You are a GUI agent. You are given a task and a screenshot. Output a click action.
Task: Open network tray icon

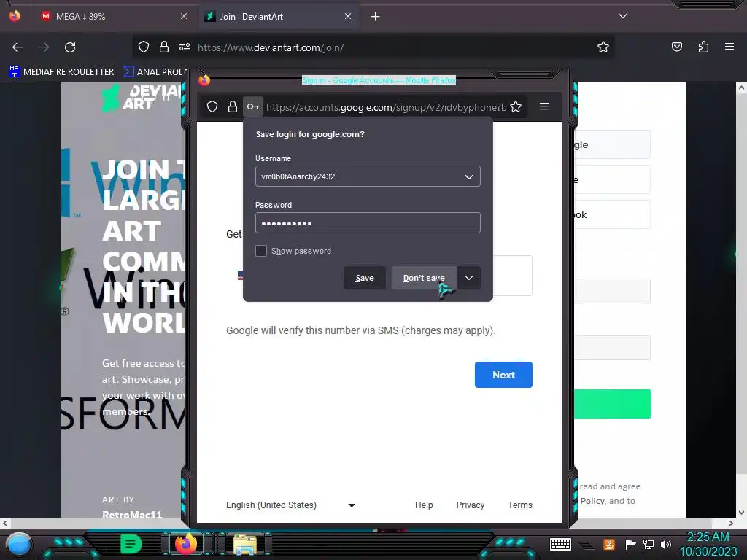pyautogui.click(x=648, y=544)
